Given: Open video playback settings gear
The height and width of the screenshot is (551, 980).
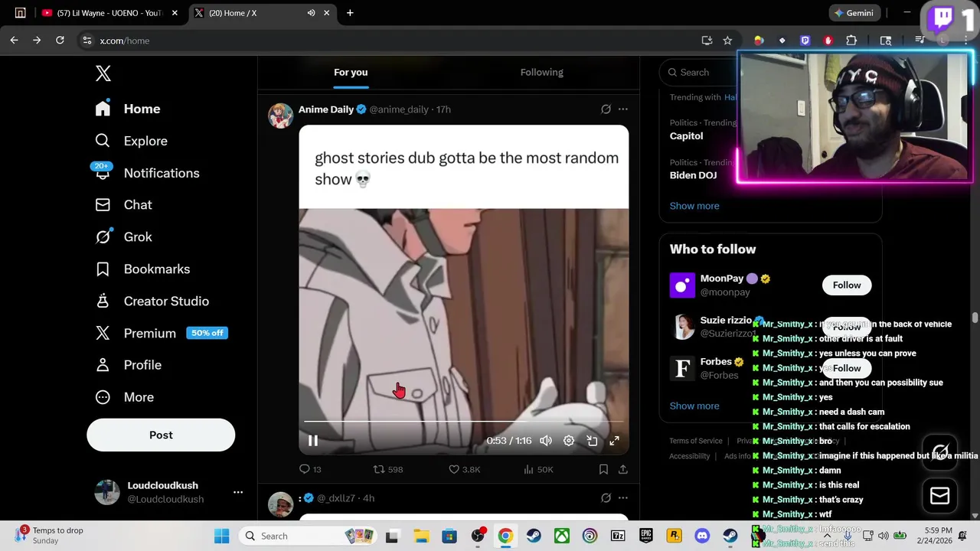Looking at the screenshot, I should [x=569, y=441].
